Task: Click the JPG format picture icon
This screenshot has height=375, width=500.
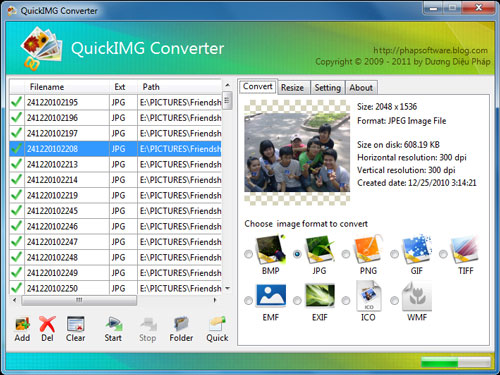Action: point(319,249)
